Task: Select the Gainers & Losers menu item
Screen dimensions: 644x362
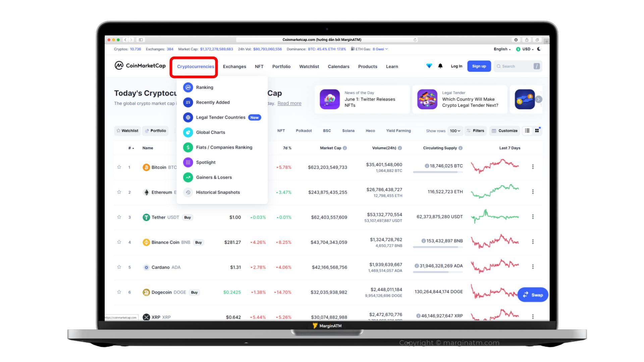Action: click(214, 177)
